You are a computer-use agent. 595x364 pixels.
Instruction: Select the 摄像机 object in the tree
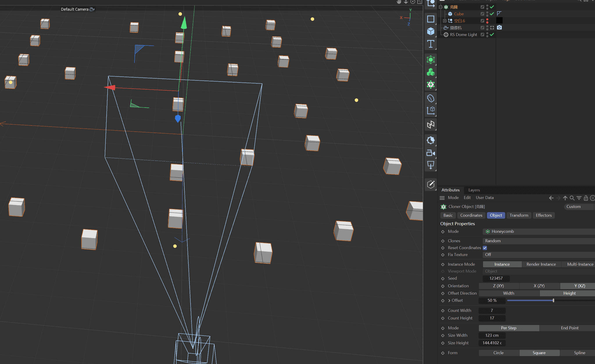coord(456,28)
